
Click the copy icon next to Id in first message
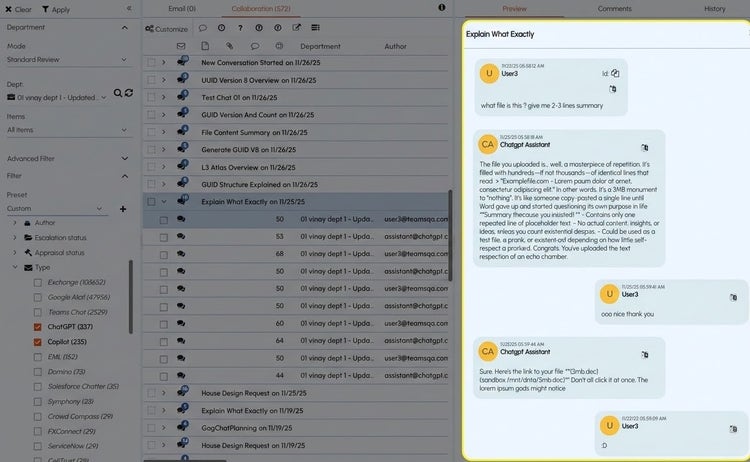(615, 73)
